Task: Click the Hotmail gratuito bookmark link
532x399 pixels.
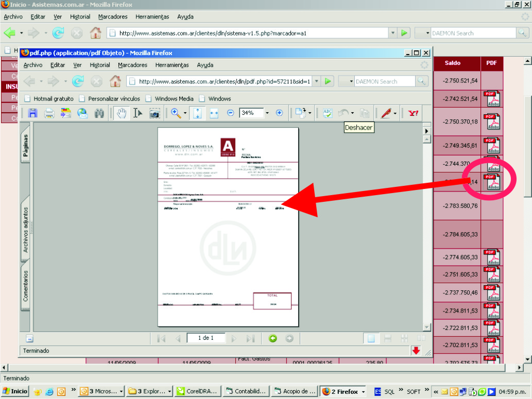Action: tap(53, 98)
